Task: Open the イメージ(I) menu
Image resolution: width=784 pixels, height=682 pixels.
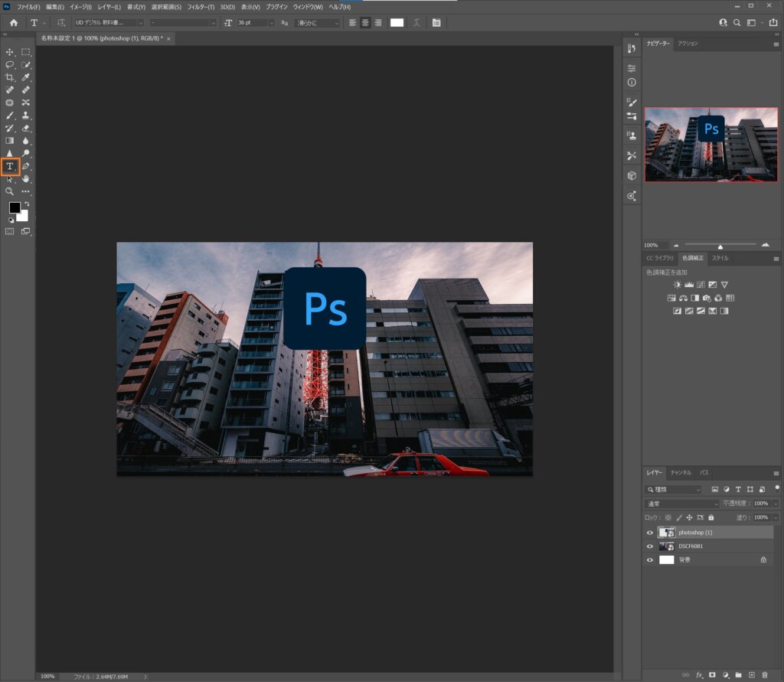Action: pos(80,7)
